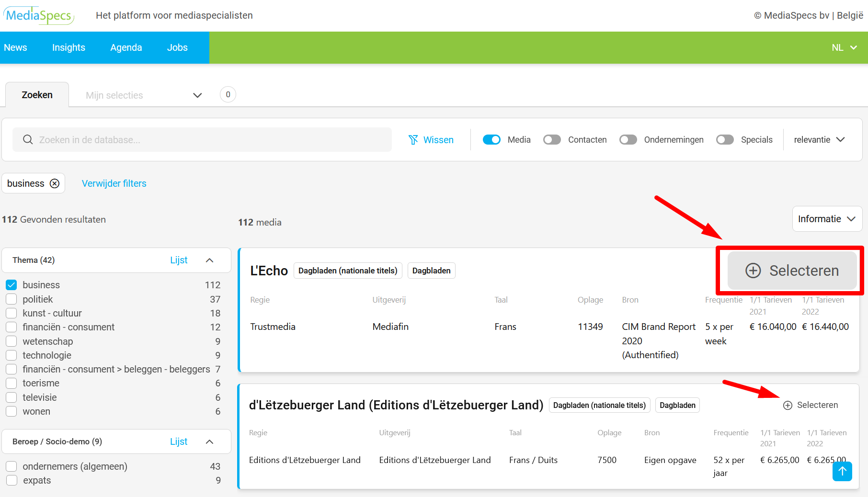868x497 pixels.
Task: Open the Insights menu item
Action: click(x=69, y=47)
